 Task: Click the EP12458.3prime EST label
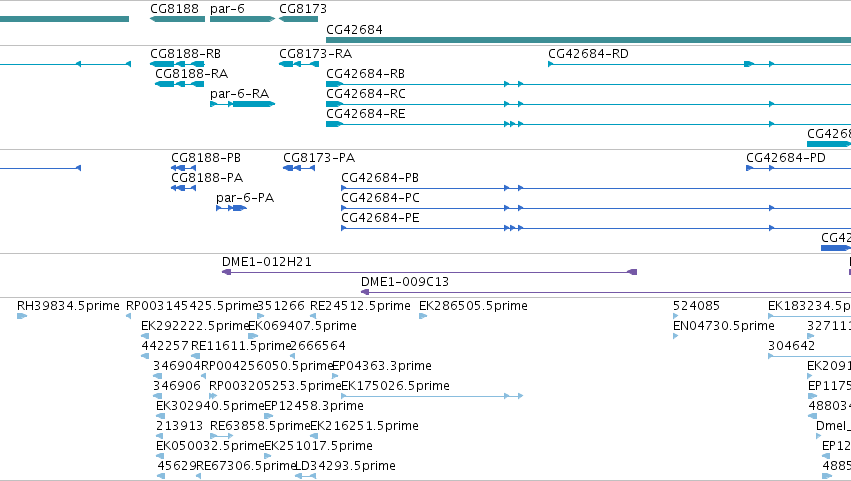(x=314, y=407)
